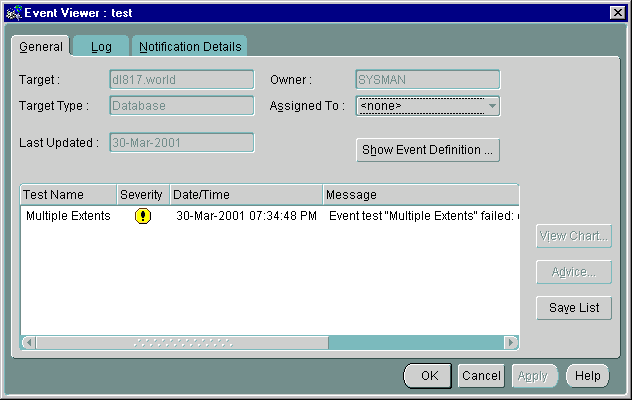Sort by the Test Name column header
Screen dimensions: 632x400
click(x=68, y=194)
